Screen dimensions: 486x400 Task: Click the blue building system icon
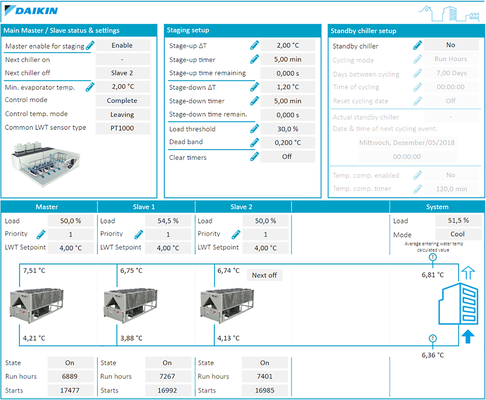click(458, 303)
